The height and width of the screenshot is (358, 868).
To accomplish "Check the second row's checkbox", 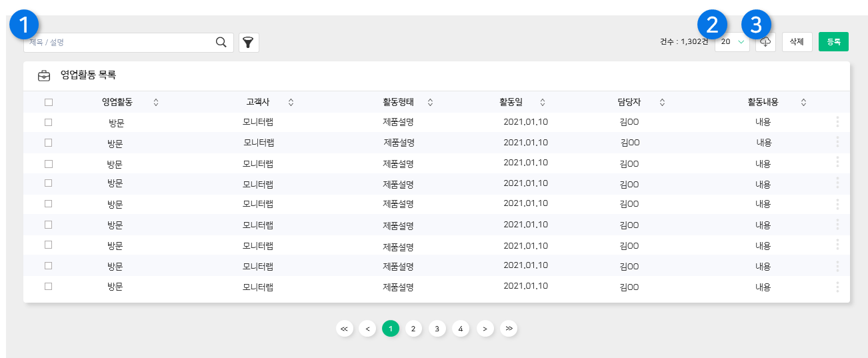I will (48, 142).
